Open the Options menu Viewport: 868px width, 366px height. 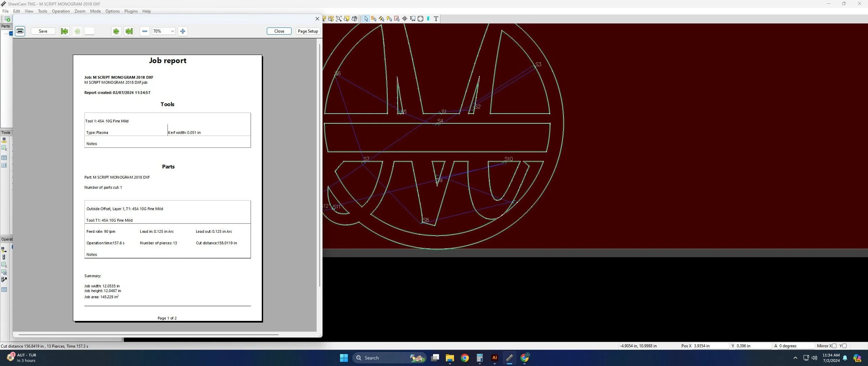112,11
